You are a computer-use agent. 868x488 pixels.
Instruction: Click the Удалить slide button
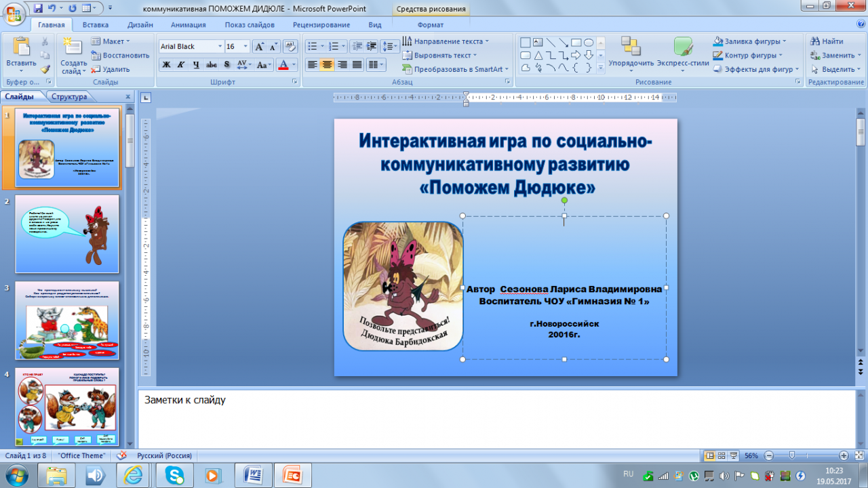coord(111,69)
